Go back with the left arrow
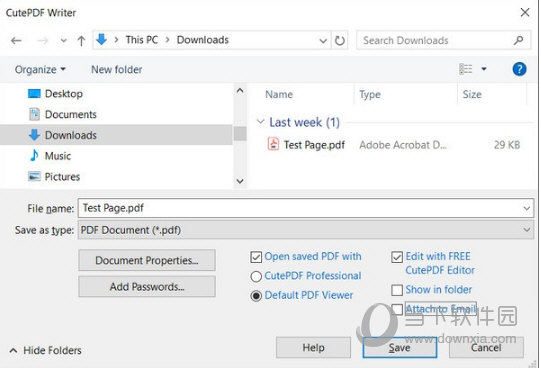 [x=16, y=41]
